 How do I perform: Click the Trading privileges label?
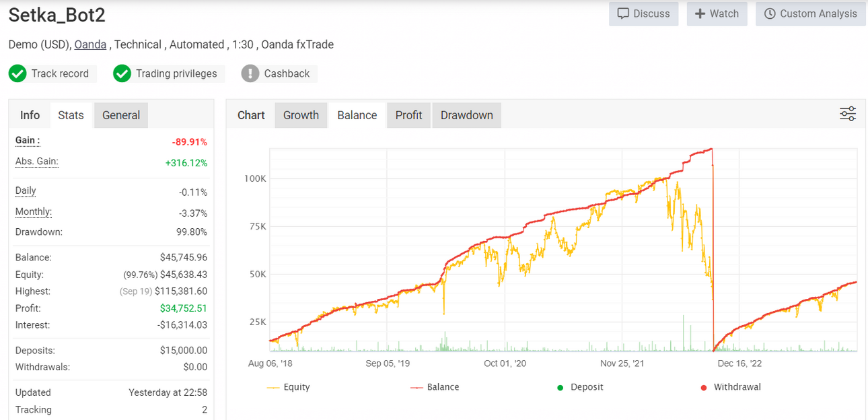176,73
